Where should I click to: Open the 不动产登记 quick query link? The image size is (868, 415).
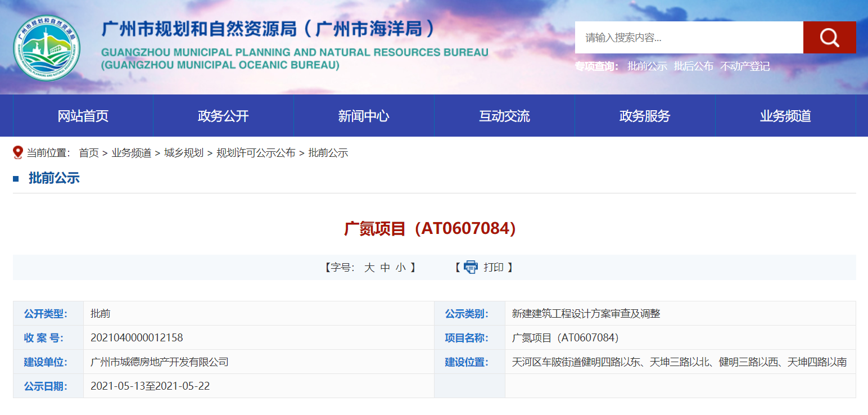point(745,66)
